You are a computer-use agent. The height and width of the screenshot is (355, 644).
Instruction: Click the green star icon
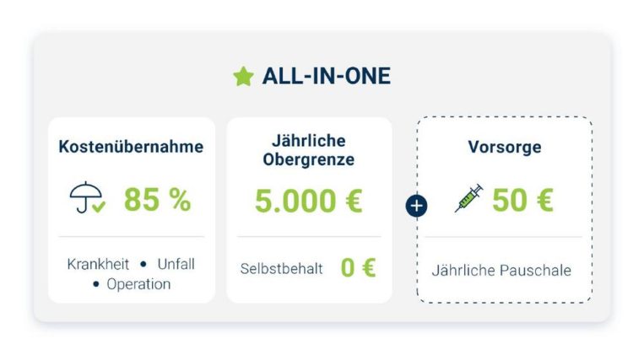click(x=243, y=77)
